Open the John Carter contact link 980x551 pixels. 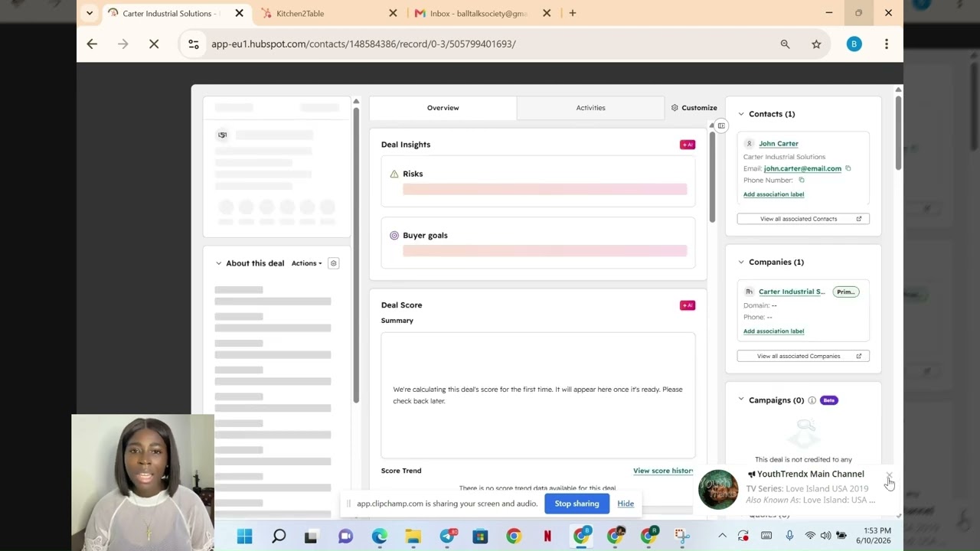[779, 144]
